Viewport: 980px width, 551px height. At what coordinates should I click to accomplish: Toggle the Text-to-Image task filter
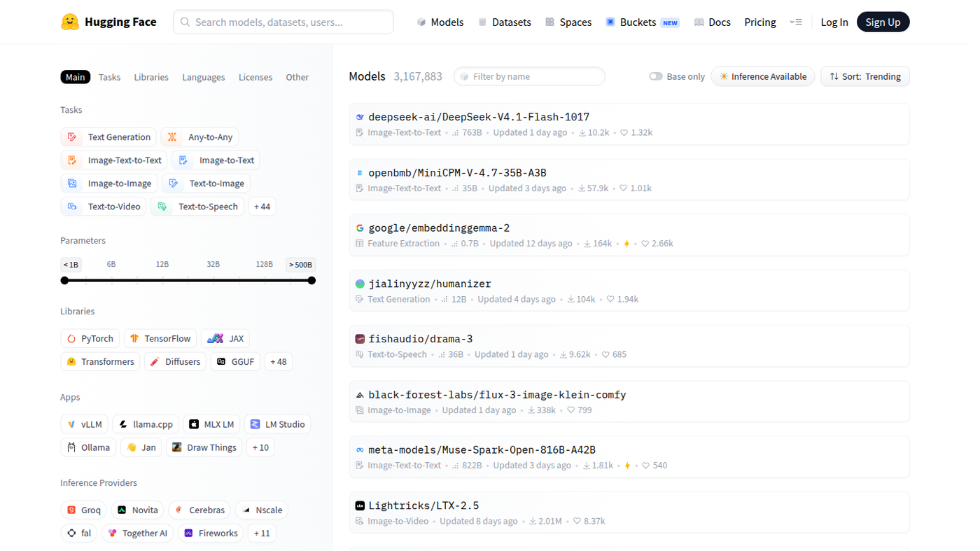(x=206, y=183)
